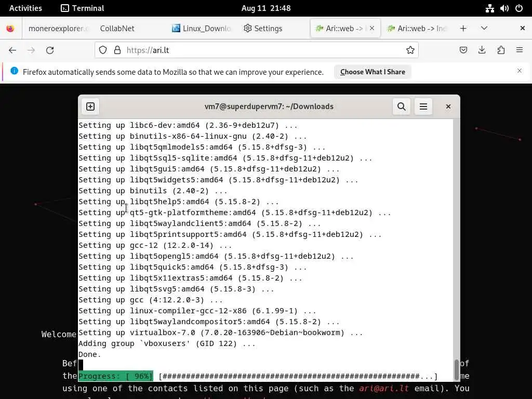Click the 'Setting up virtualbox-7.0' line
Viewport: 532px width, 399px height.
point(220,332)
